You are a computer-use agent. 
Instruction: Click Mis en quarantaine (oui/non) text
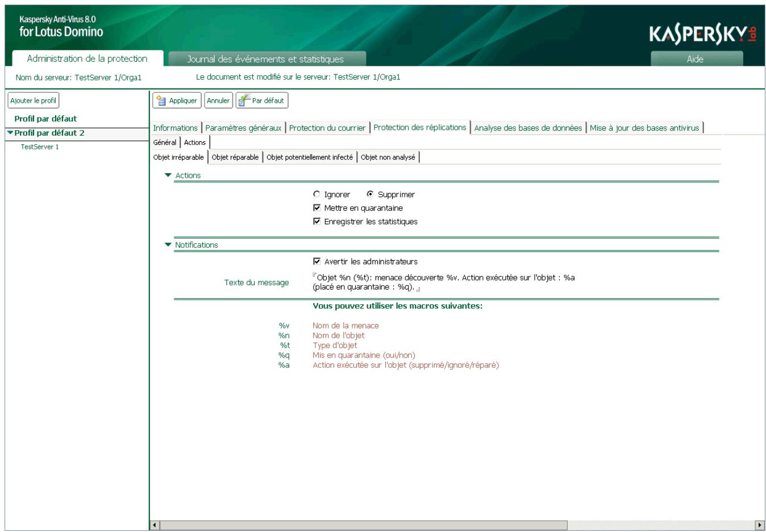tap(364, 355)
